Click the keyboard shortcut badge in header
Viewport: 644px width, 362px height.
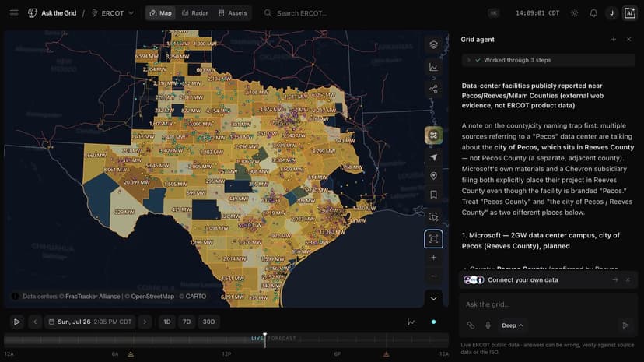point(493,13)
